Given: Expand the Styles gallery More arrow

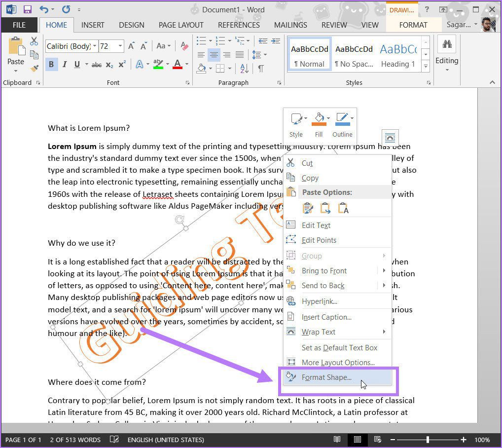Looking at the screenshot, I should pyautogui.click(x=426, y=66).
